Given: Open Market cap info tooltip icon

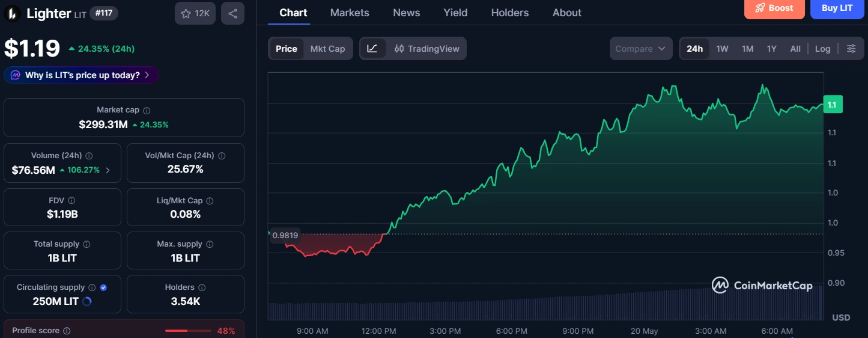Looking at the screenshot, I should 147,111.
